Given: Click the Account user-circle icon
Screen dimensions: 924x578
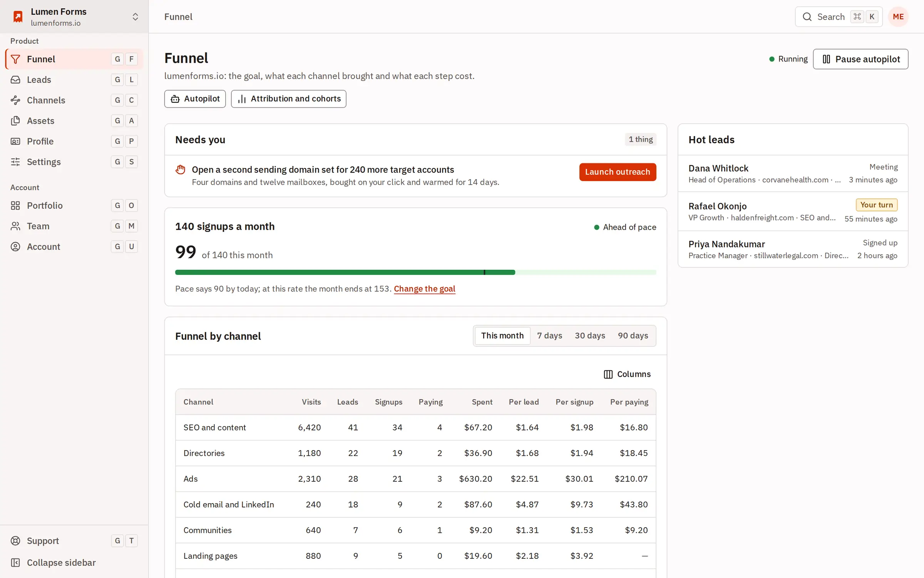Looking at the screenshot, I should coord(15,247).
